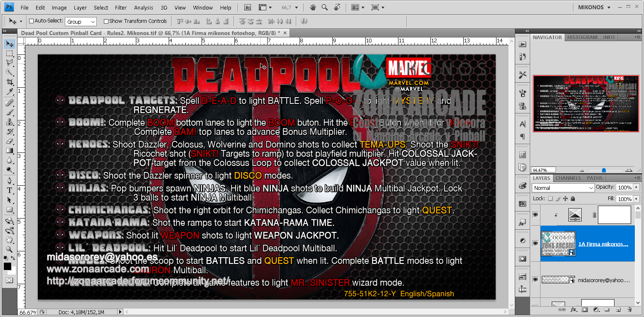This screenshot has height=317, width=644.
Task: Delete layer using the trash icon
Action: pyautogui.click(x=629, y=310)
